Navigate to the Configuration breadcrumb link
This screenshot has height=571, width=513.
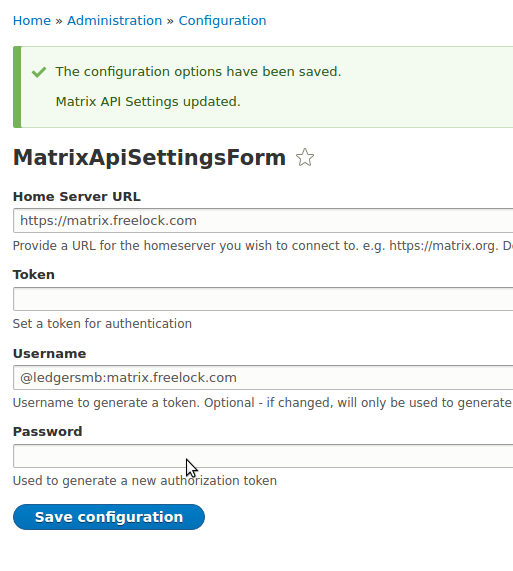[222, 21]
